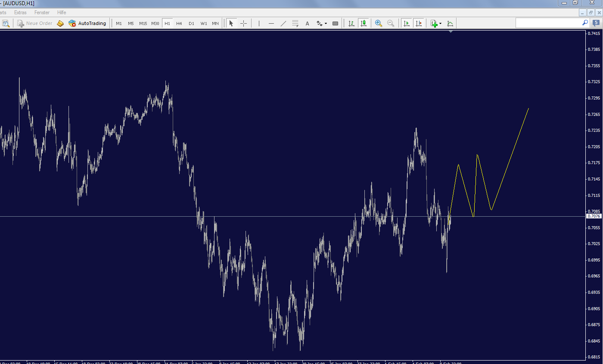Draw a vertical line on chart
Image resolution: width=603 pixels, height=364 pixels.
tap(259, 23)
